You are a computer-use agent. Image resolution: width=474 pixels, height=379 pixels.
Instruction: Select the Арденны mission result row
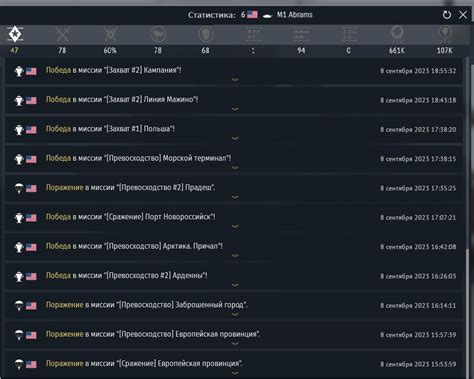(x=234, y=276)
